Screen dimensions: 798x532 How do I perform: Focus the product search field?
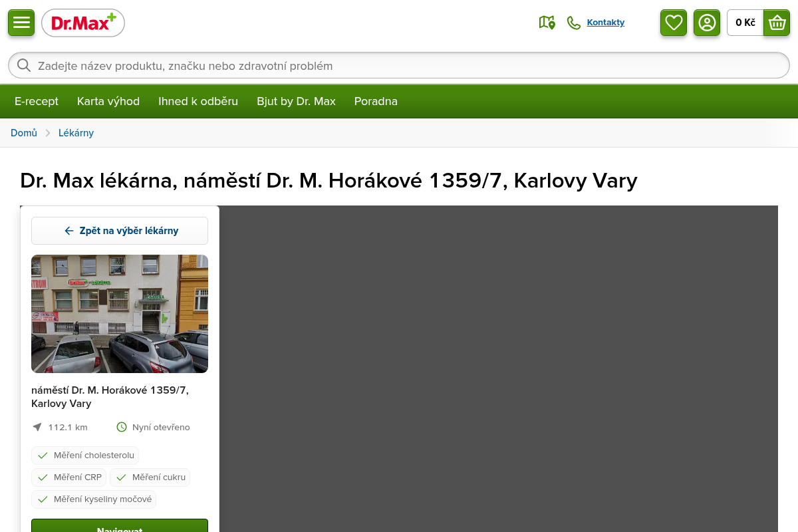399,65
